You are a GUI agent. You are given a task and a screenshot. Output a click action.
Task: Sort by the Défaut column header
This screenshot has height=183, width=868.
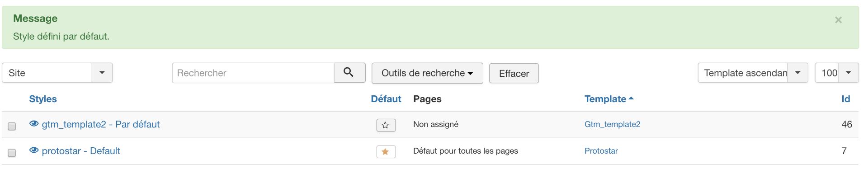pos(386,99)
